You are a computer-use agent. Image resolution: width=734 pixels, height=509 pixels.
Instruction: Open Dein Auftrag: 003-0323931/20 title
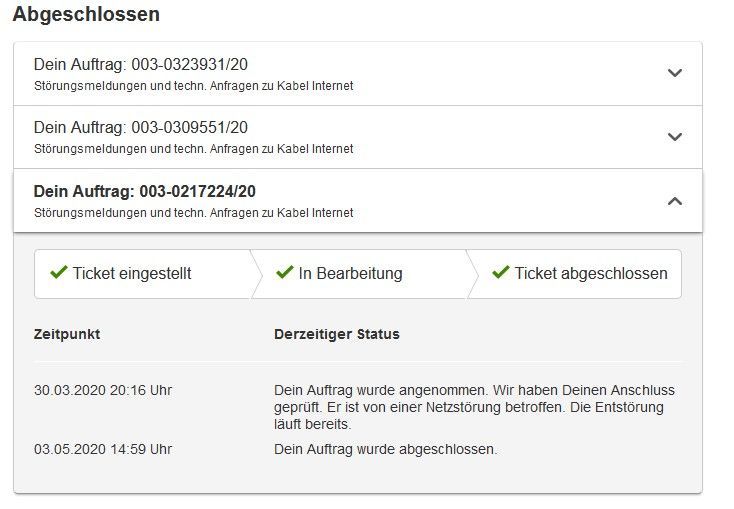coord(141,65)
